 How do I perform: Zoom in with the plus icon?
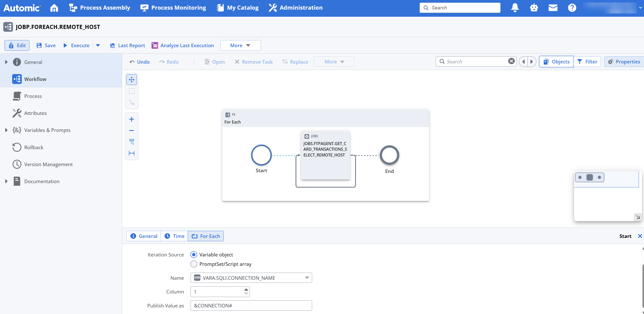[131, 119]
